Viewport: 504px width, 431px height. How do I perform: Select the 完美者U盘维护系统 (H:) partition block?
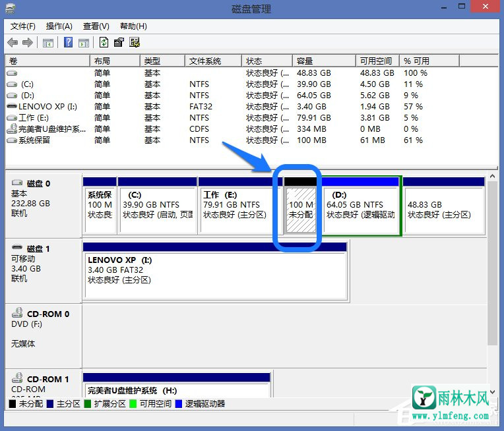tap(176, 385)
